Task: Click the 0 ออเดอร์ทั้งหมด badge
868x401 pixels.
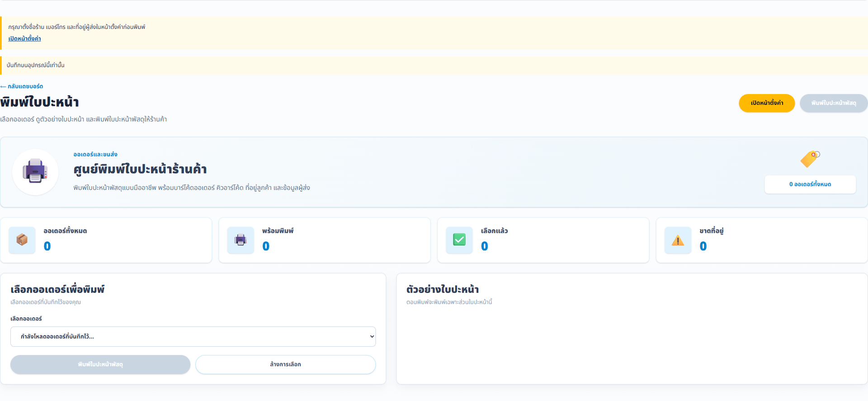Action: coord(810,184)
